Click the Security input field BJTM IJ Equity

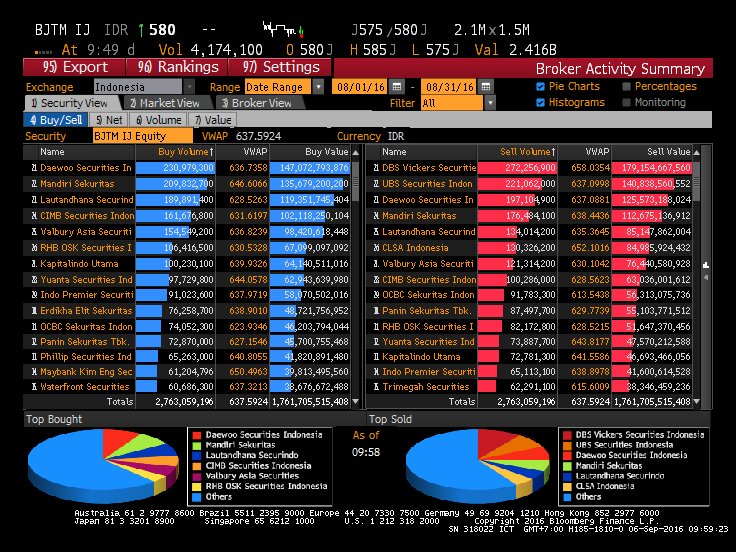point(140,136)
